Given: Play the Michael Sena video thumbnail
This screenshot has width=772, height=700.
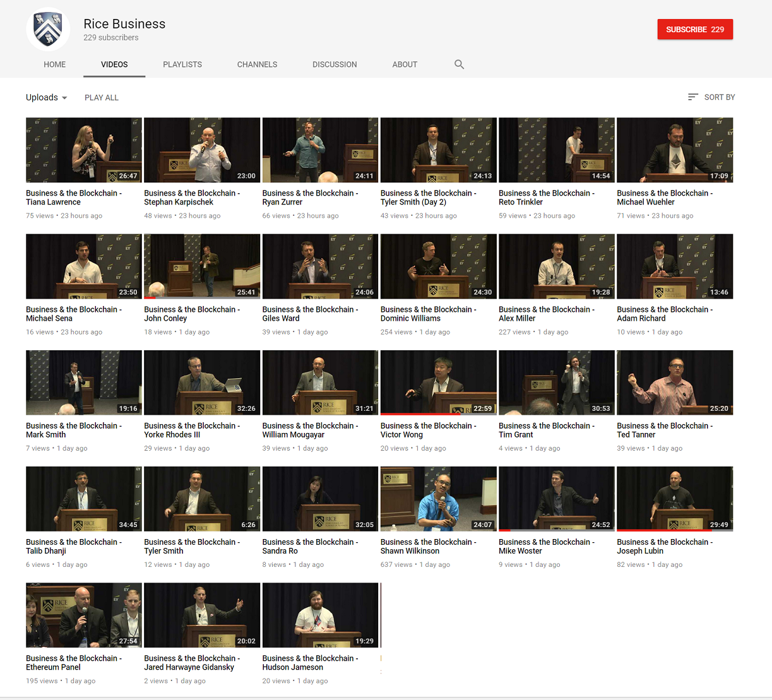Looking at the screenshot, I should coord(84,266).
